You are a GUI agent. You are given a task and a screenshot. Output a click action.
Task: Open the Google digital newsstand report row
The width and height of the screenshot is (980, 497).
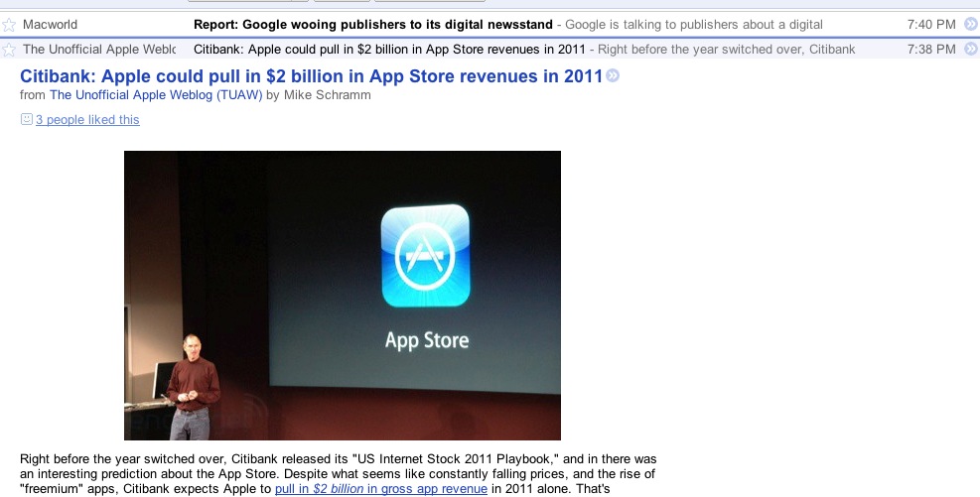pyautogui.click(x=490, y=25)
